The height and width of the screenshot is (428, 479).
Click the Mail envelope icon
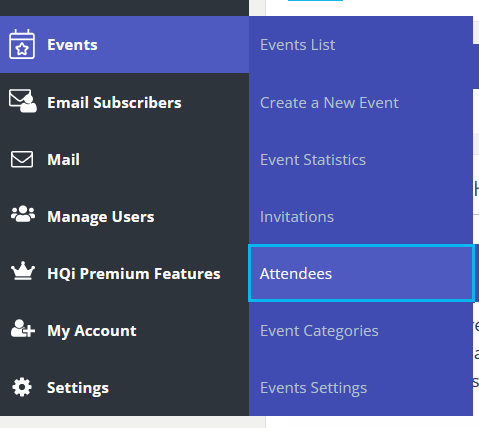tap(22, 159)
